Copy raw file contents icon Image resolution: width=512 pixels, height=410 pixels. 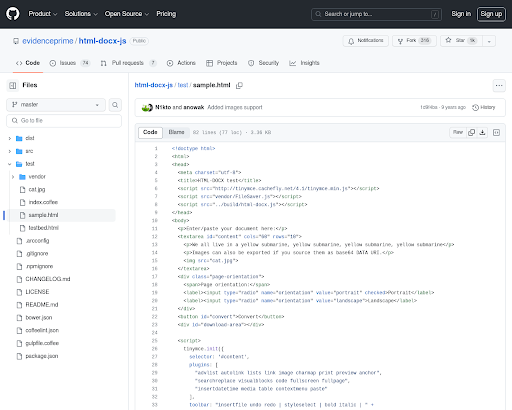pos(471,132)
